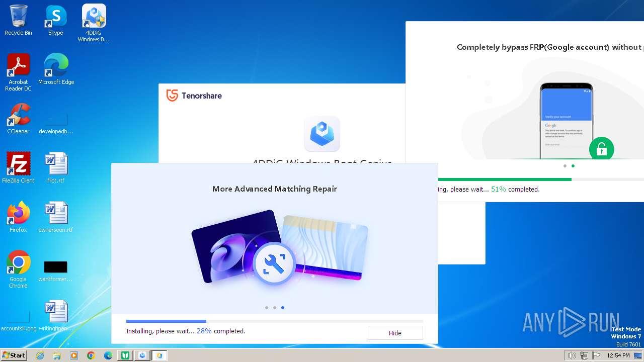
Task: Open Edge from the taskbar
Action: pyautogui.click(x=108, y=355)
